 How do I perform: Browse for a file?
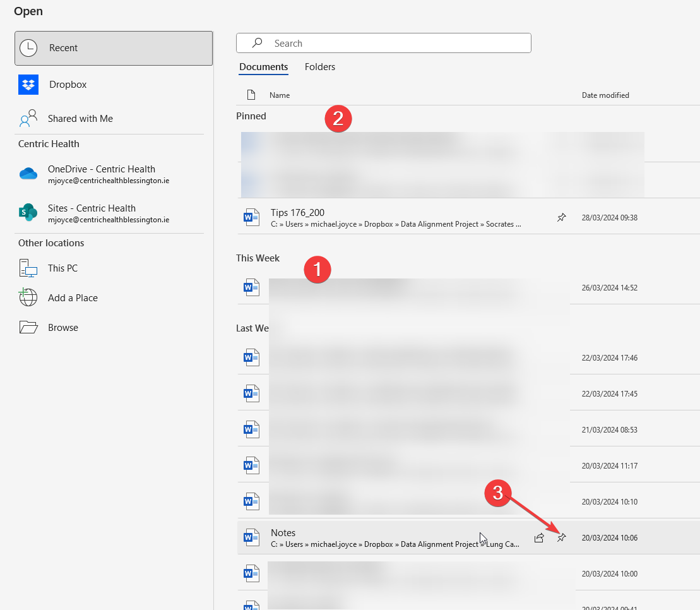pos(62,328)
